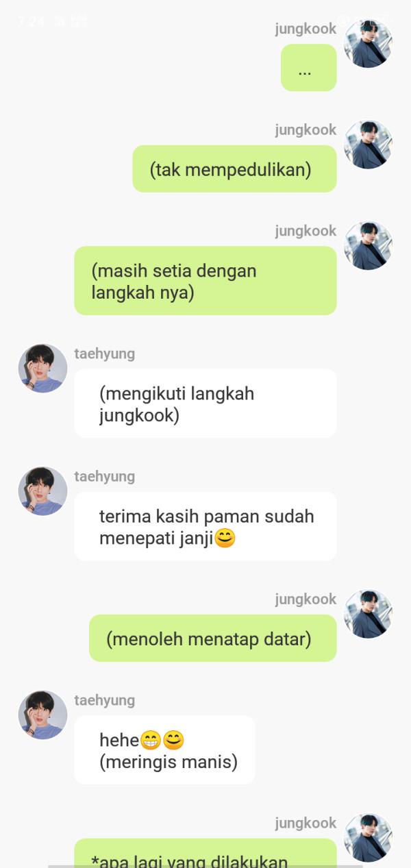Select the "(mengikuti langkah jungkook)" white bubble

[x=206, y=404]
